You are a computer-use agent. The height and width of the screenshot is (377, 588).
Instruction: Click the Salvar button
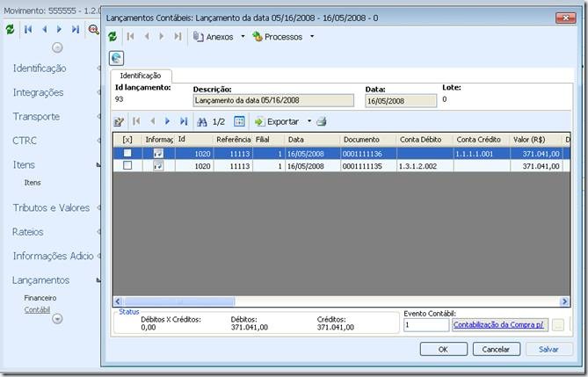click(x=549, y=349)
